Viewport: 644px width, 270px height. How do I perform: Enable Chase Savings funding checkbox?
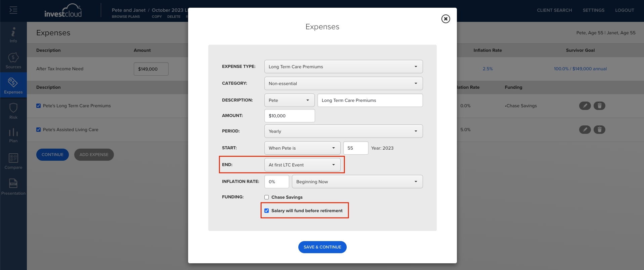tap(267, 197)
